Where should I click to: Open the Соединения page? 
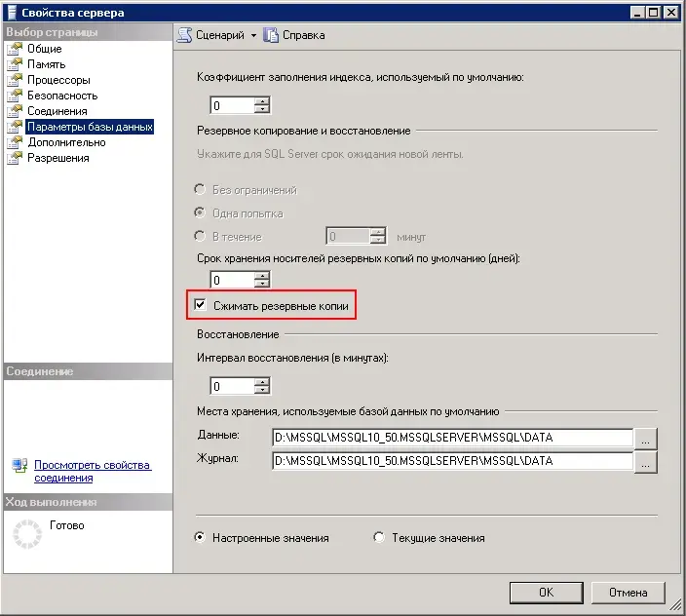pos(57,111)
